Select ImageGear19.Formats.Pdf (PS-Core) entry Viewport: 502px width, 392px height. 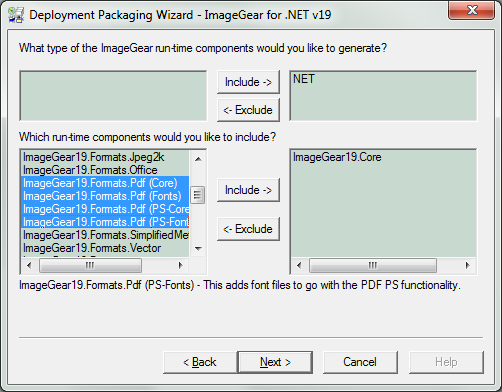pyautogui.click(x=105, y=209)
